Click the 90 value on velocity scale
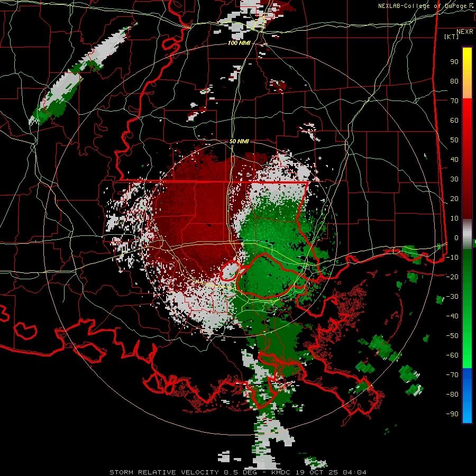 [454, 62]
